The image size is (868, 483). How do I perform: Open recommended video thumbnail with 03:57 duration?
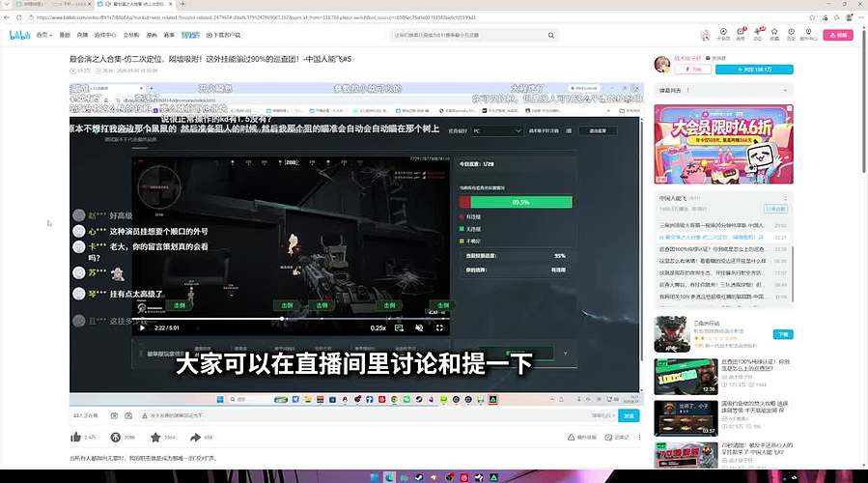(x=686, y=418)
